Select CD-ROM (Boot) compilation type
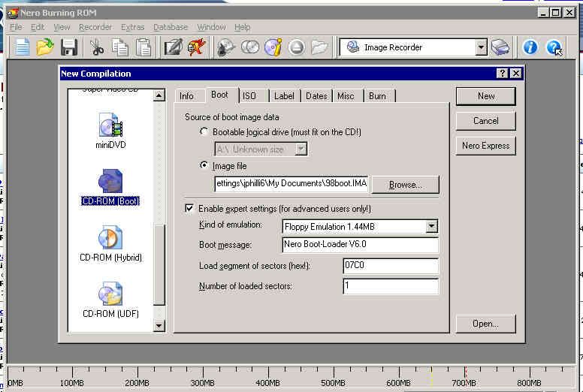Screen dimensions: 583x392 coord(110,187)
